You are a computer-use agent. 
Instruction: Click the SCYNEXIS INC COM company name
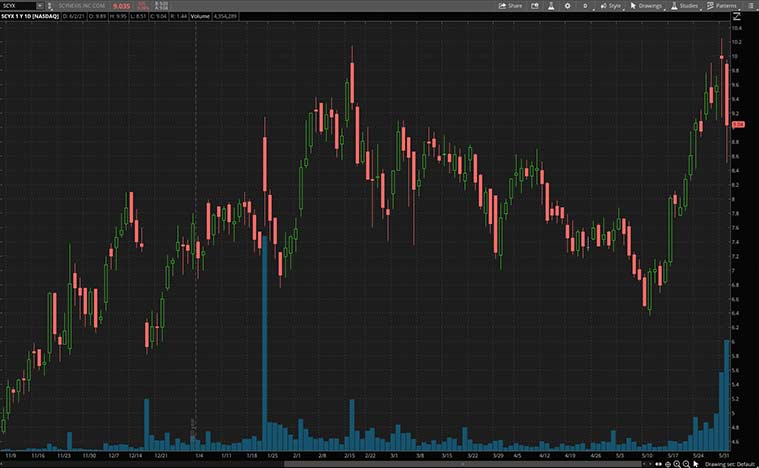(x=82, y=6)
